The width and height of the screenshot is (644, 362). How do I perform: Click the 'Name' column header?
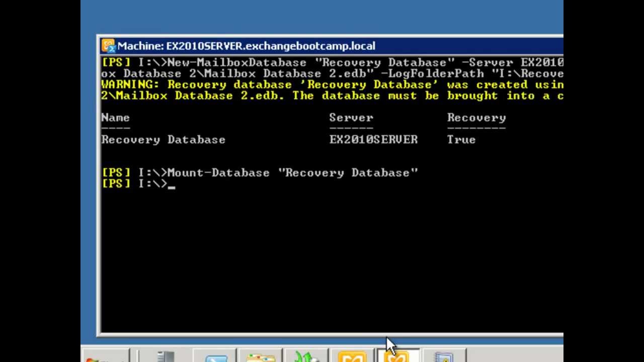[115, 118]
